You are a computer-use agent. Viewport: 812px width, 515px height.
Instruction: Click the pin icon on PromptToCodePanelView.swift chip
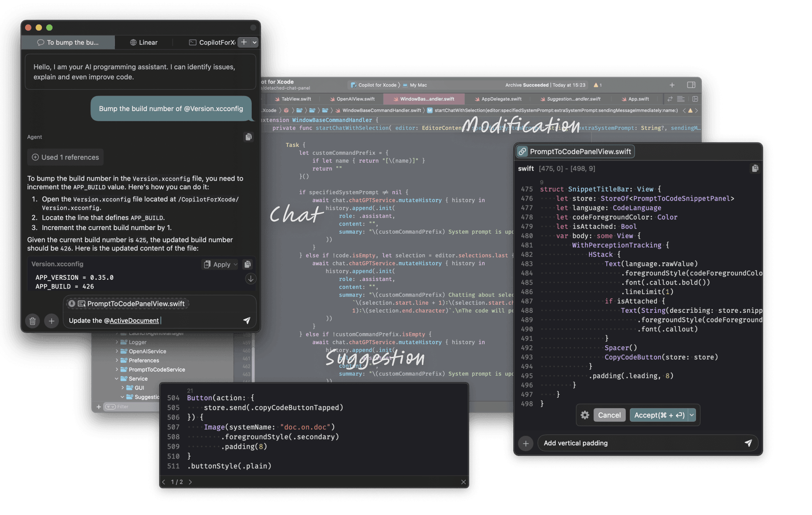[71, 303]
